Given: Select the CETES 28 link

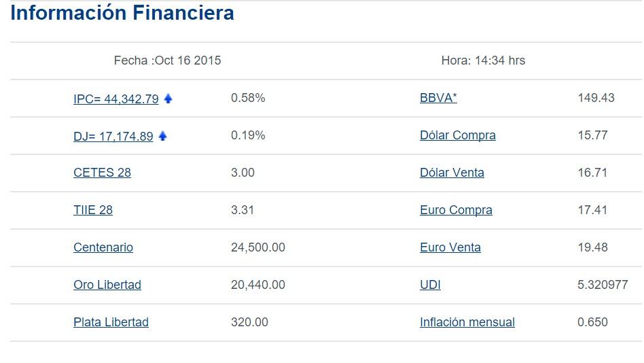Looking at the screenshot, I should coord(102,173).
